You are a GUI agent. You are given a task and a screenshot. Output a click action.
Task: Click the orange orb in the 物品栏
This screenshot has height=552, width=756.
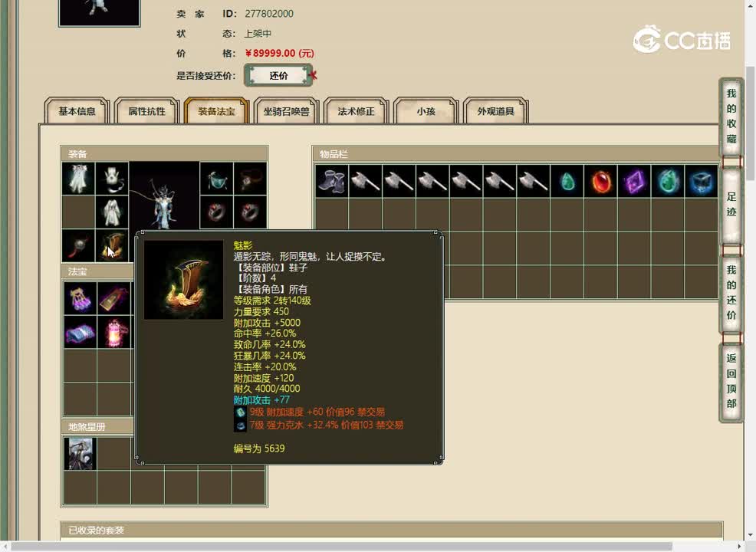600,181
